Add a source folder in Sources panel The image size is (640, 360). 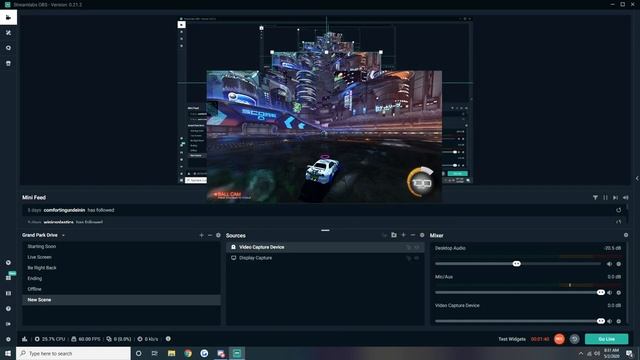pyautogui.click(x=394, y=235)
